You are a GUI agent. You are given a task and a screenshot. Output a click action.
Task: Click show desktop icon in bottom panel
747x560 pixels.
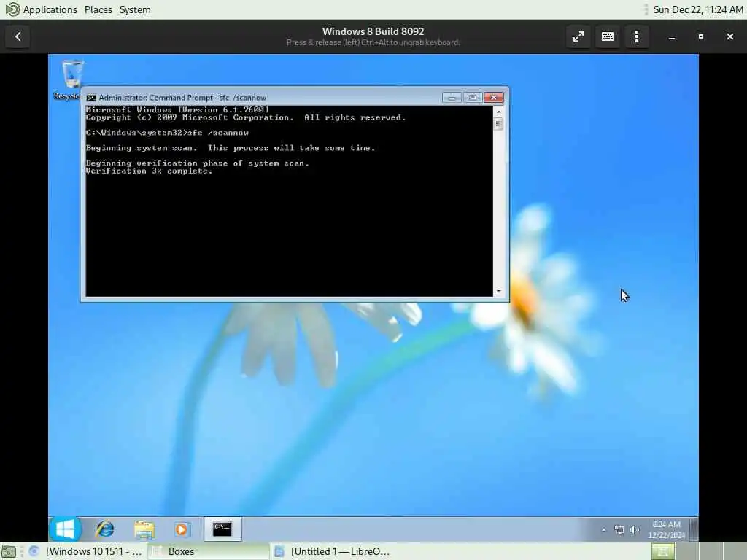pyautogui.click(x=9, y=551)
